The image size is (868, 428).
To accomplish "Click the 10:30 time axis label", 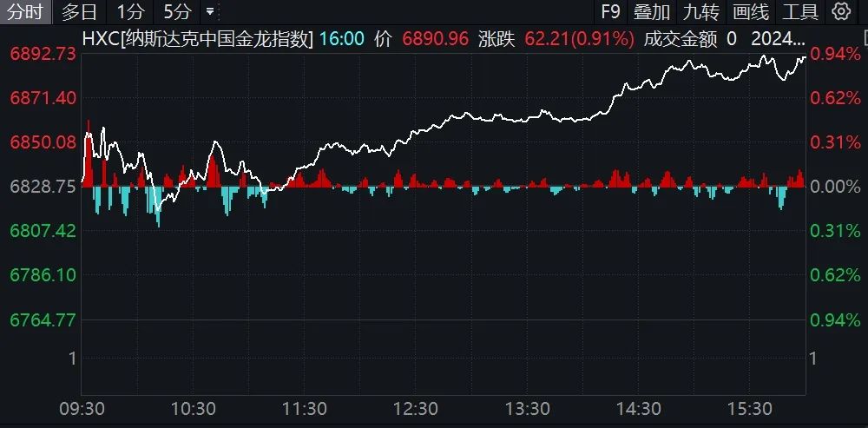I will point(194,409).
